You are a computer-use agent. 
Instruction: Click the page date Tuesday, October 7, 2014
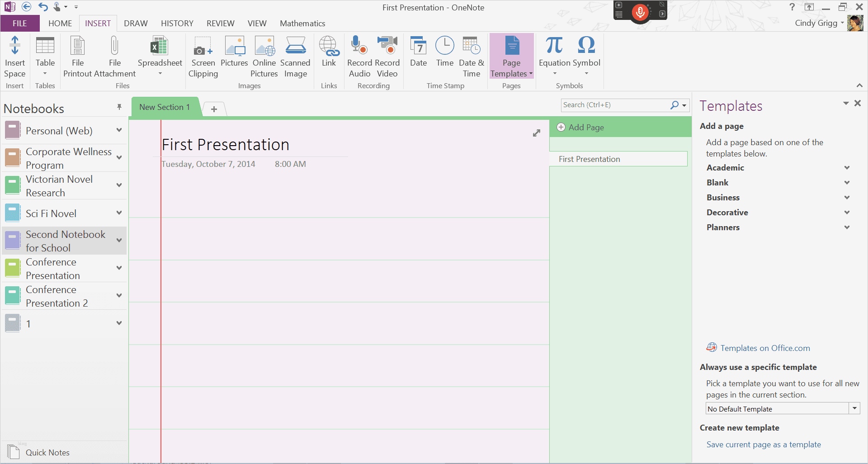tap(208, 164)
